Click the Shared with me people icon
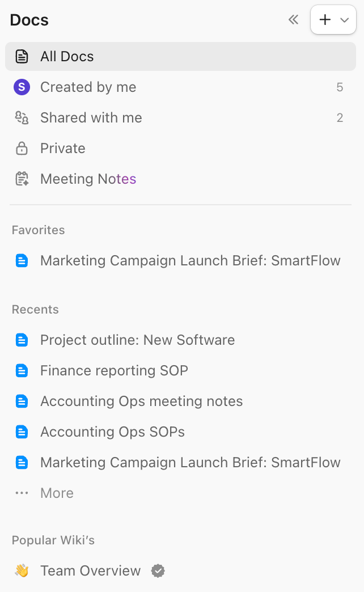Viewport: 364px width, 592px height. click(x=22, y=117)
